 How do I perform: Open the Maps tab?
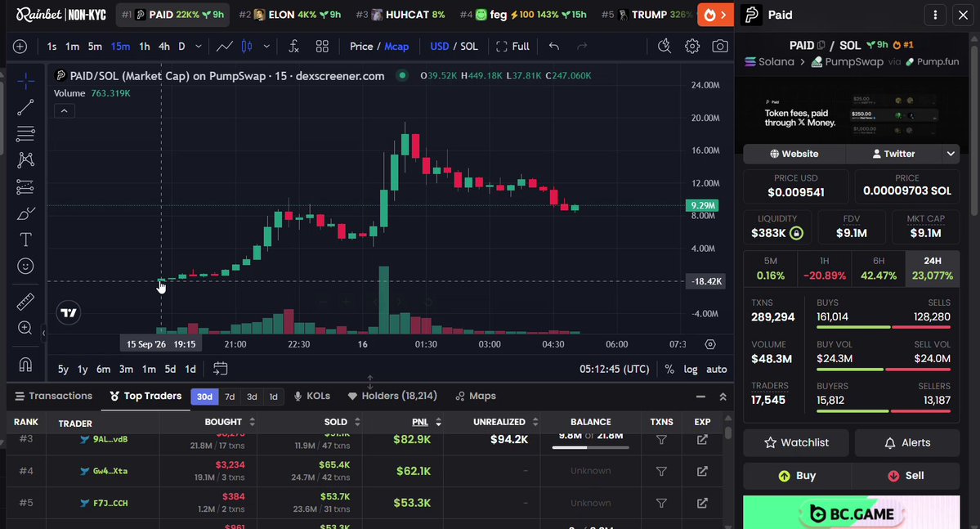476,396
